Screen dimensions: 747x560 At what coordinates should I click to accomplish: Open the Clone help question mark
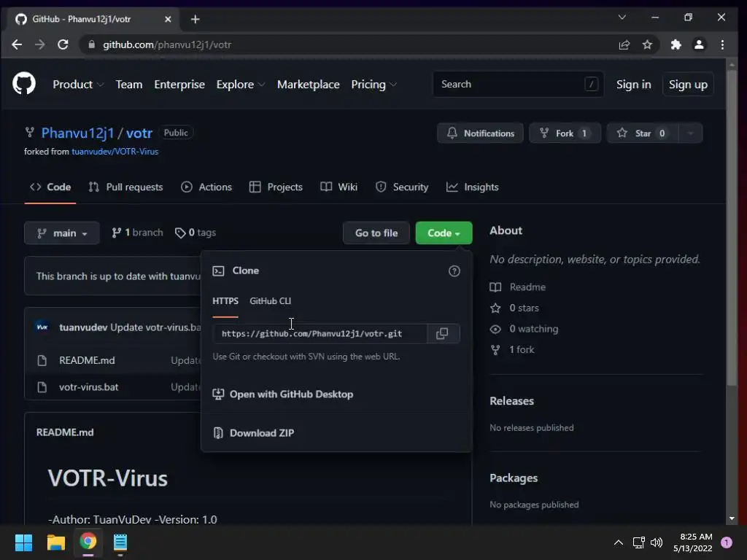(454, 271)
